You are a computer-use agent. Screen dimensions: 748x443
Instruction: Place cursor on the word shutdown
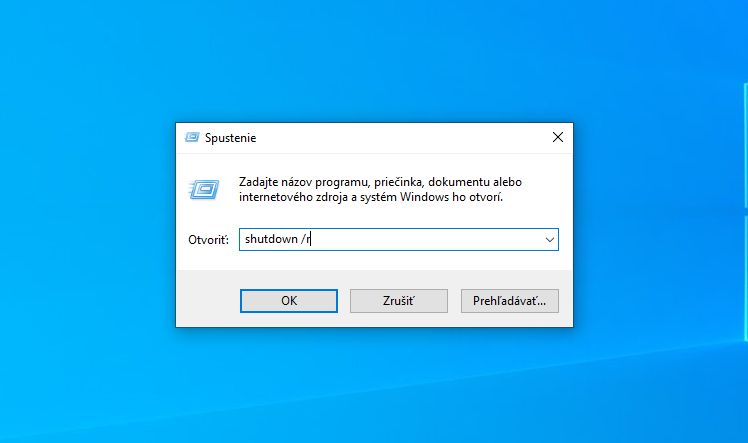271,239
